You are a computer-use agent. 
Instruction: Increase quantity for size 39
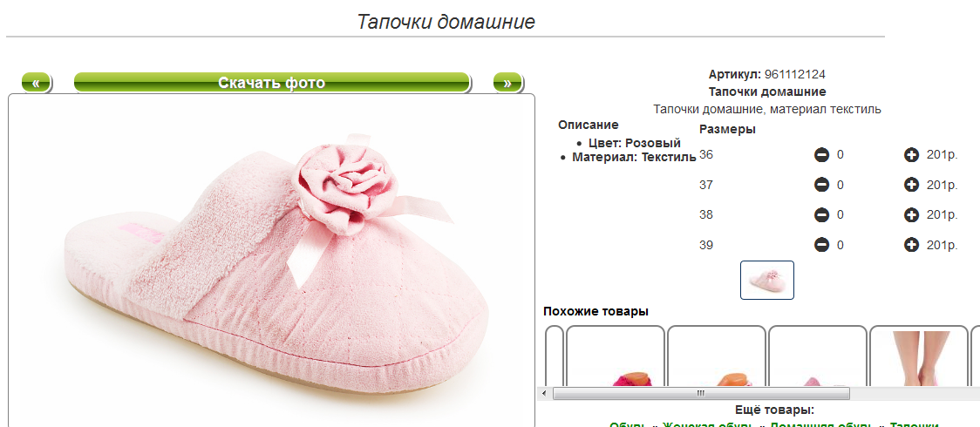(911, 245)
